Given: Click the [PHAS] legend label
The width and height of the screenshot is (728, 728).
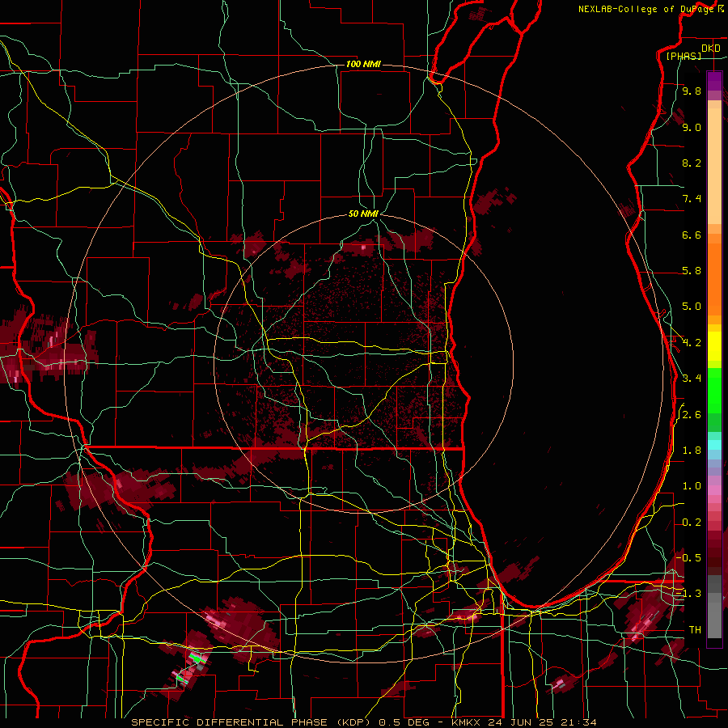Looking at the screenshot, I should [x=684, y=56].
